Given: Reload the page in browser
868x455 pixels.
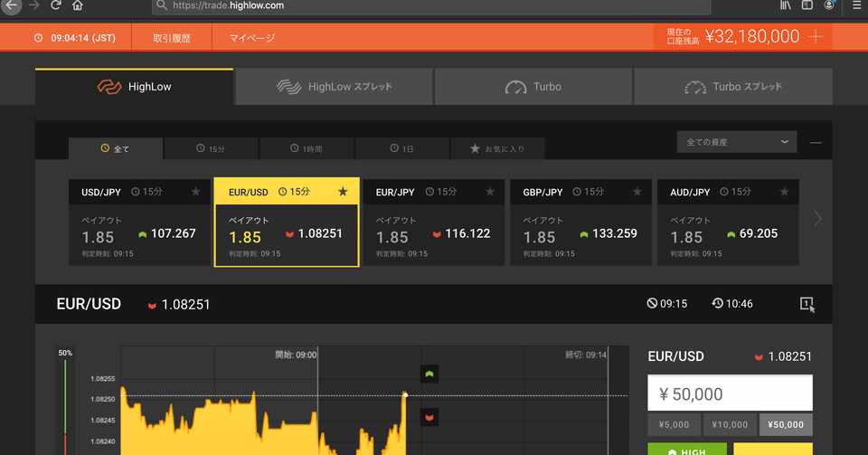Looking at the screenshot, I should pyautogui.click(x=55, y=5).
